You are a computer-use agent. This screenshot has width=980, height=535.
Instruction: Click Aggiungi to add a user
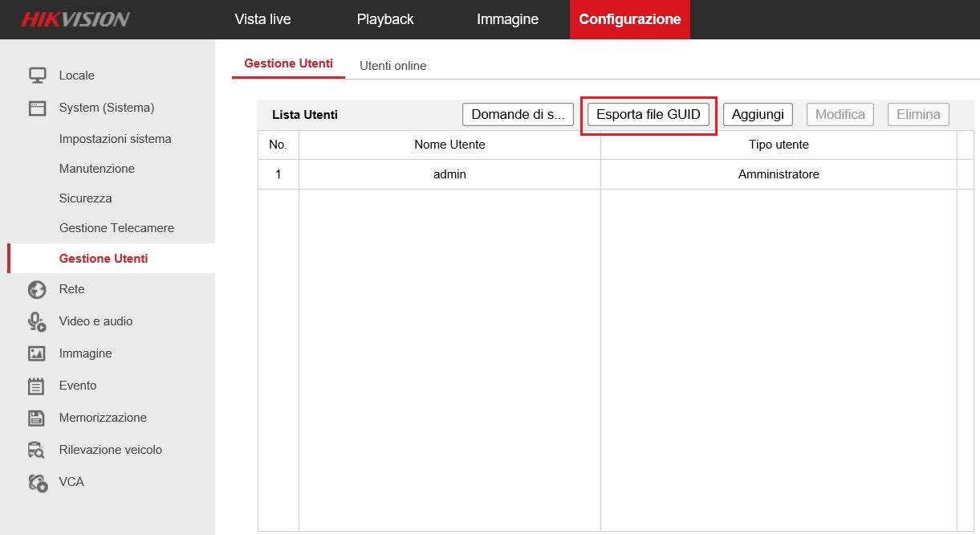coord(758,114)
